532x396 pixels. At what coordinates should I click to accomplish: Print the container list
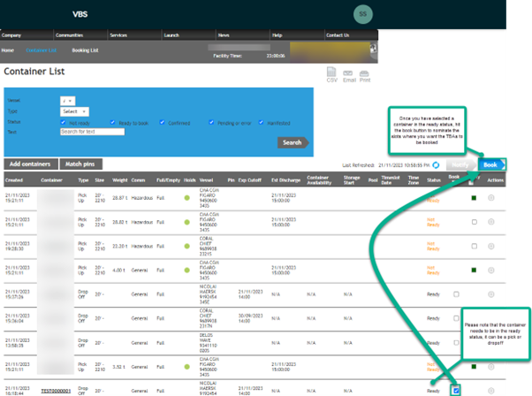point(365,74)
